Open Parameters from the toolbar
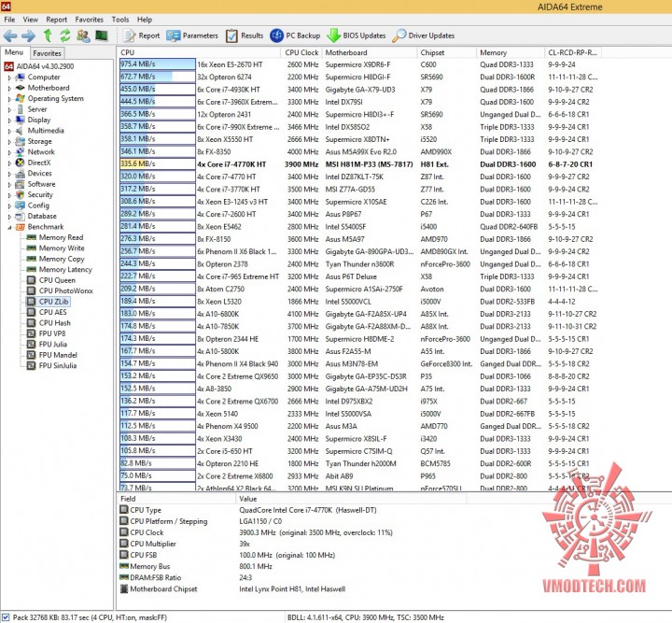Screen dimensions: 672x623 192,35
